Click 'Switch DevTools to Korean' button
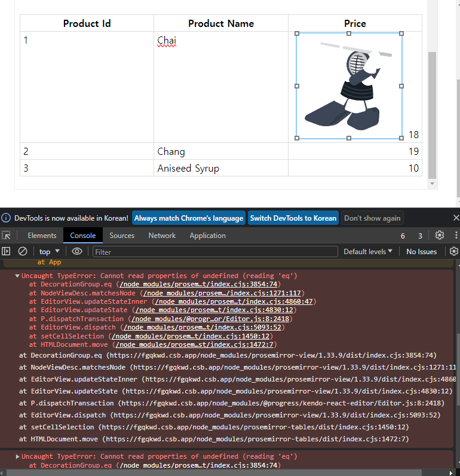This screenshot has height=476, width=460. click(x=293, y=218)
